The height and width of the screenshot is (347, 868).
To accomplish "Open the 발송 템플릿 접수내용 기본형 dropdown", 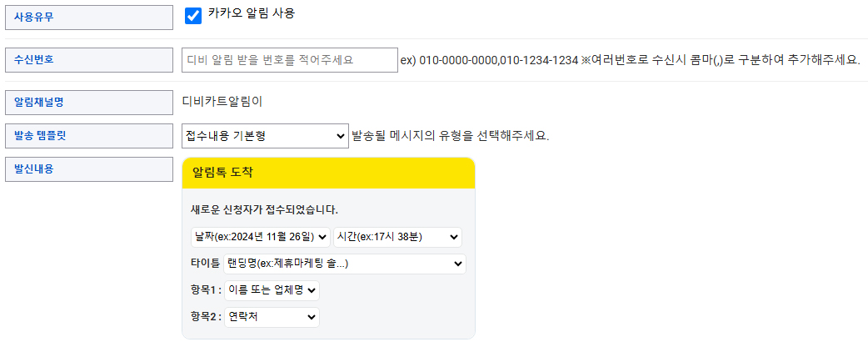I will point(265,135).
